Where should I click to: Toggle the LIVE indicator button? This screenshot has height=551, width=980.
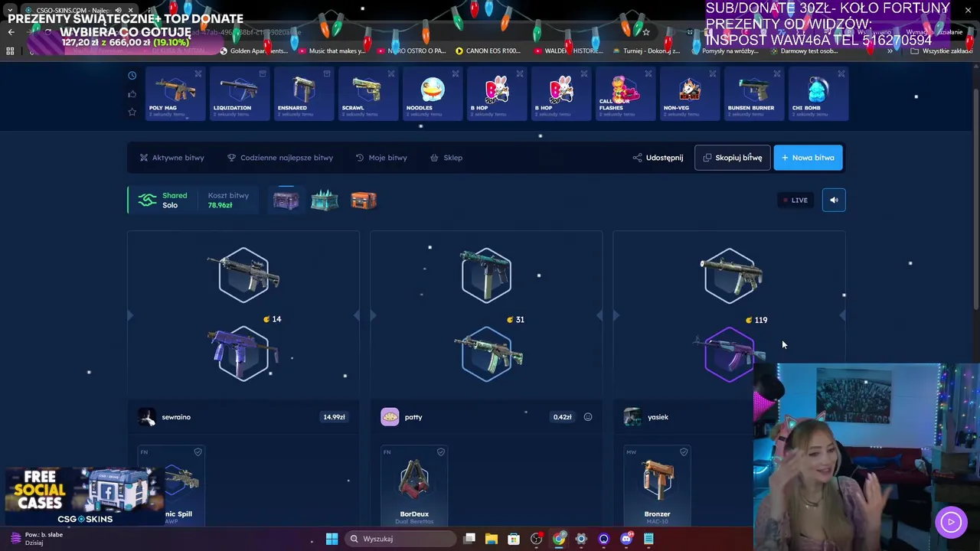tap(795, 201)
